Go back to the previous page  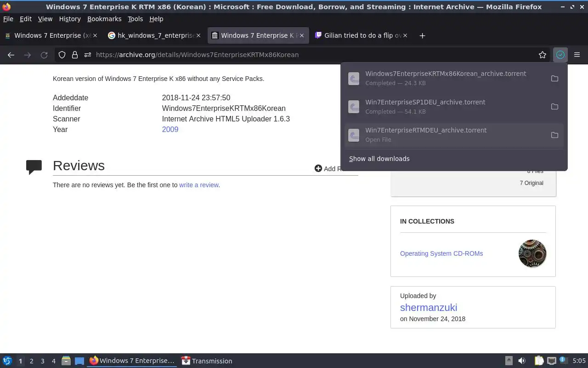click(x=11, y=55)
